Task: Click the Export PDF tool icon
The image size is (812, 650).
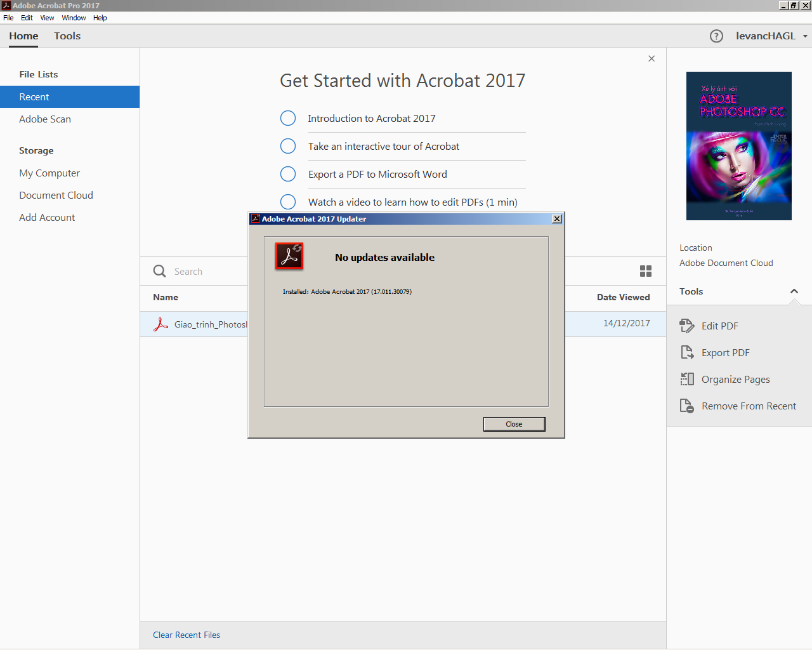Action: tap(687, 352)
